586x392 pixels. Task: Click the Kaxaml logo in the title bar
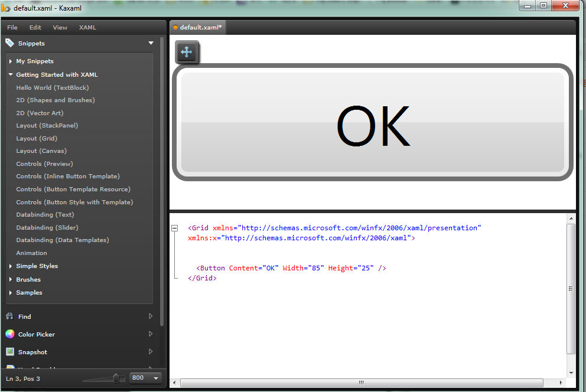click(6, 7)
